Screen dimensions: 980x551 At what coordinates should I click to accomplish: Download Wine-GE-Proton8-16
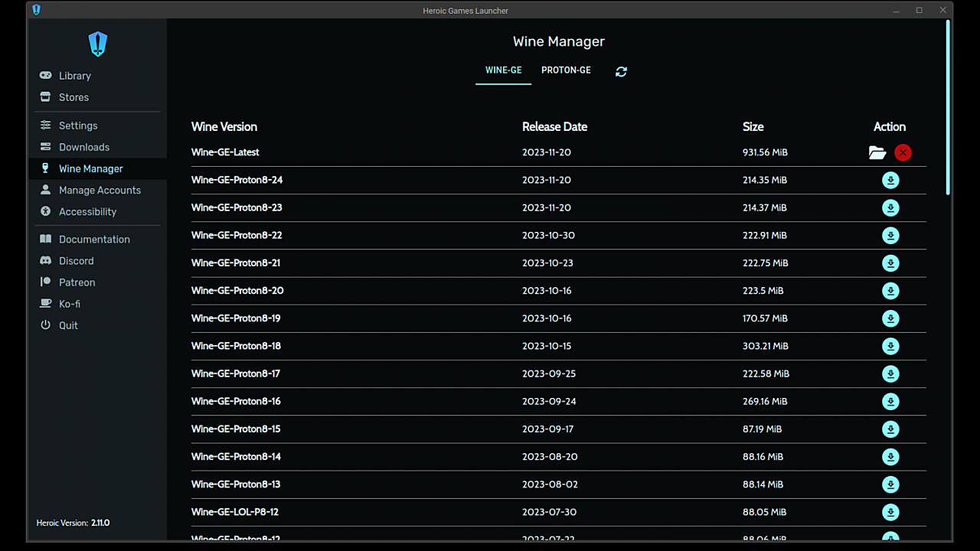click(890, 402)
